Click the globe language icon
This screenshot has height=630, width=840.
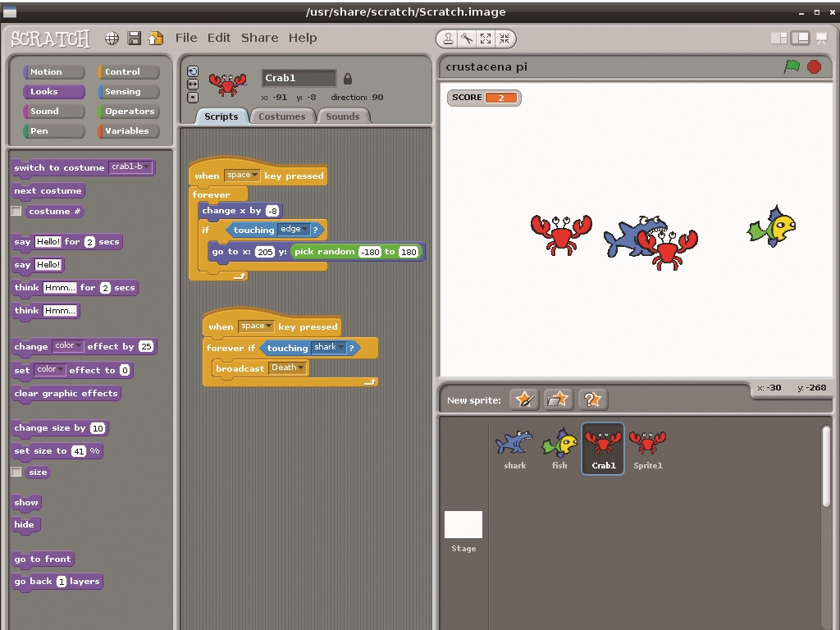coord(112,38)
